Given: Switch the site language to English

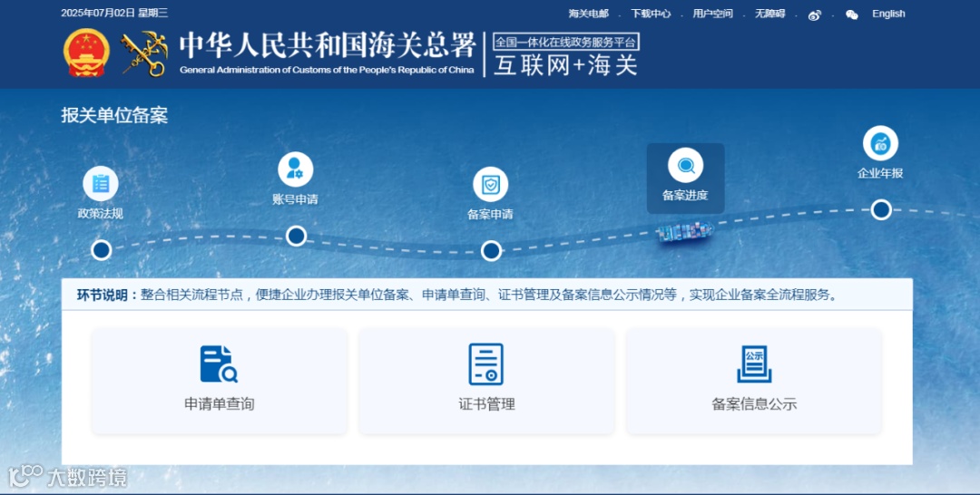Looking at the screenshot, I should click(x=888, y=14).
